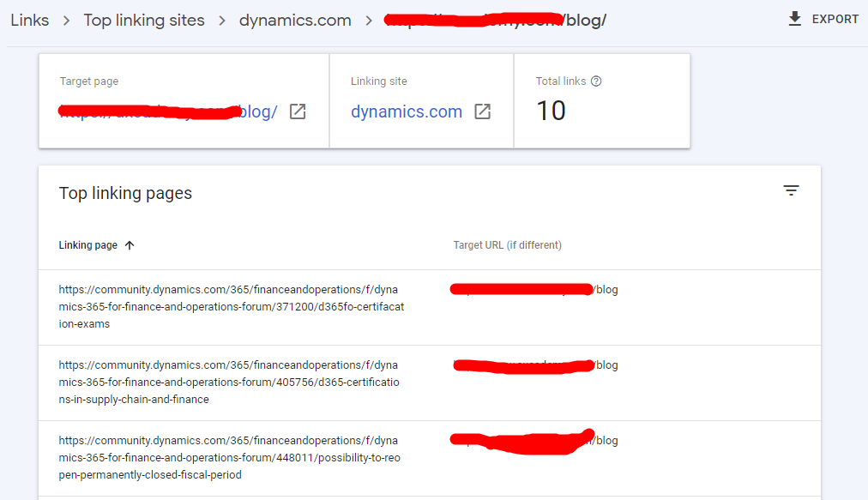Show Total links help tooltip icon
The height and width of the screenshot is (500, 868).
[596, 81]
